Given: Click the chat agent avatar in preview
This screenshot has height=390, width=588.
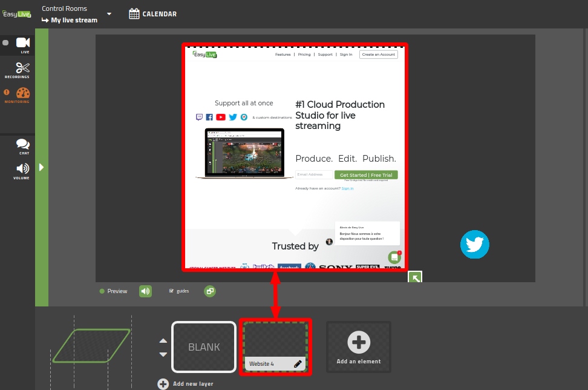Looking at the screenshot, I should [x=329, y=242].
